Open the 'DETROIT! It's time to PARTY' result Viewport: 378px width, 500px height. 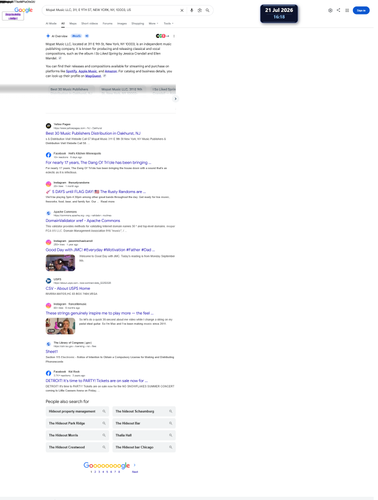[x=97, y=381]
